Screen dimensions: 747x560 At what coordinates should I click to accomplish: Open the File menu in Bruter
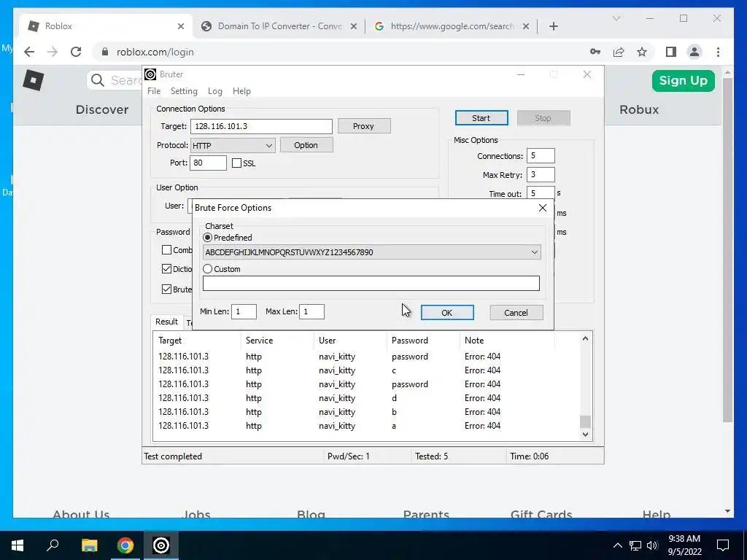coord(154,91)
